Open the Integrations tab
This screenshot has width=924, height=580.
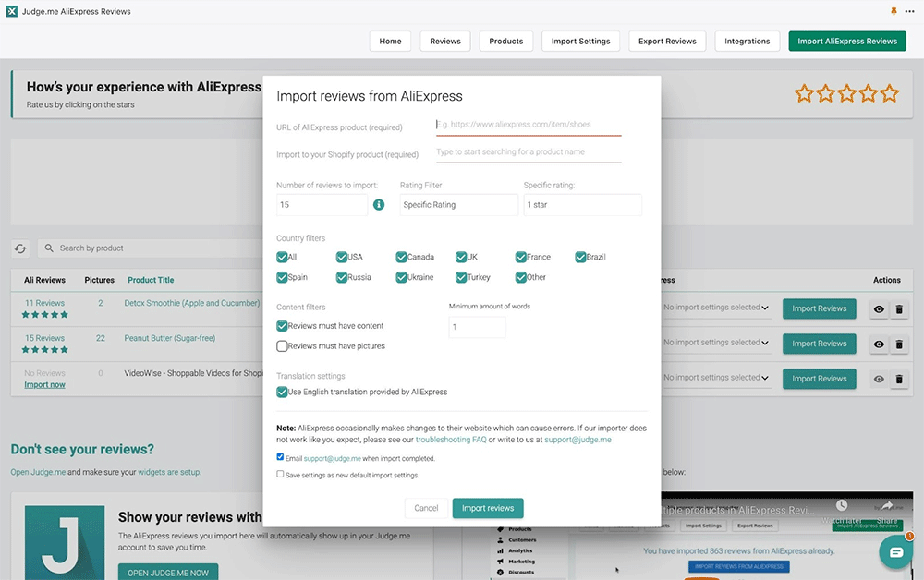[747, 42]
